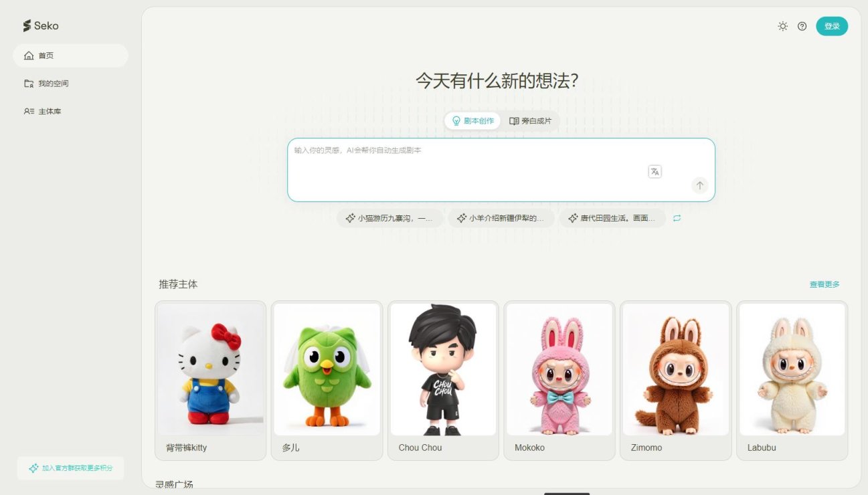Refresh the suggested prompts with the refresh icon
Screen dimensions: 868x495
(x=677, y=218)
